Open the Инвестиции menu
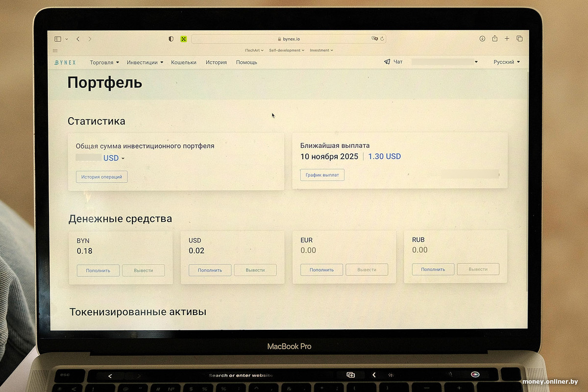Screen dimensions: 588x392 coord(145,62)
